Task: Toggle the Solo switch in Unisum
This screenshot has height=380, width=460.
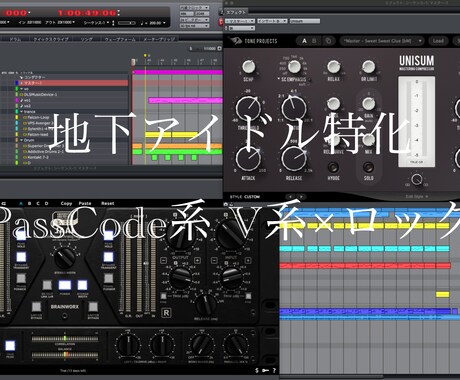Action: point(368,167)
